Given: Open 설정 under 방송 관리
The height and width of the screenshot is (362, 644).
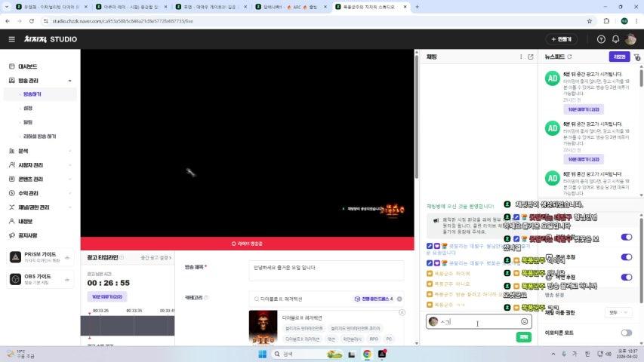Looking at the screenshot, I should (x=28, y=108).
